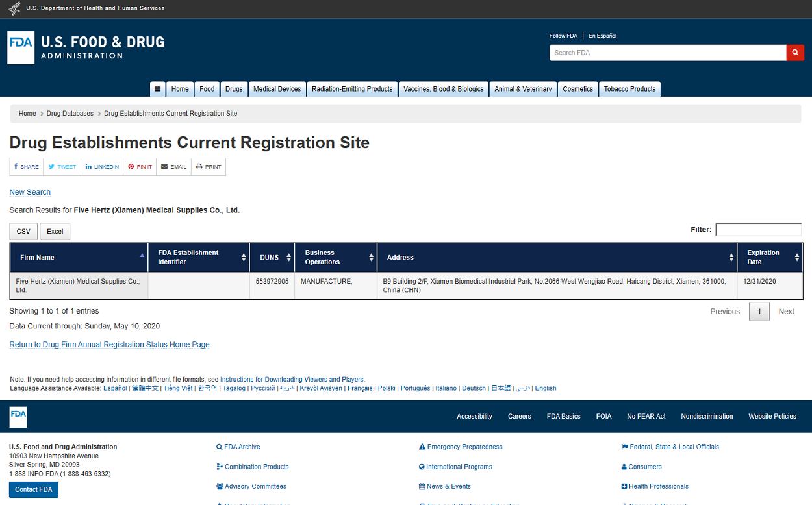The height and width of the screenshot is (505, 812).
Task: Open Health Professionals link
Action: point(655,486)
